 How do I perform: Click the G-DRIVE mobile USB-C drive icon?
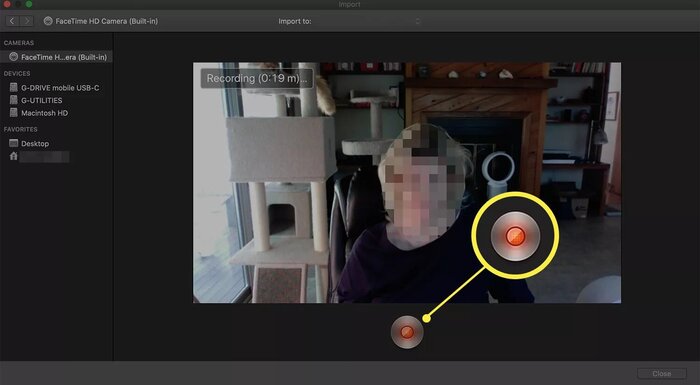tap(14, 87)
